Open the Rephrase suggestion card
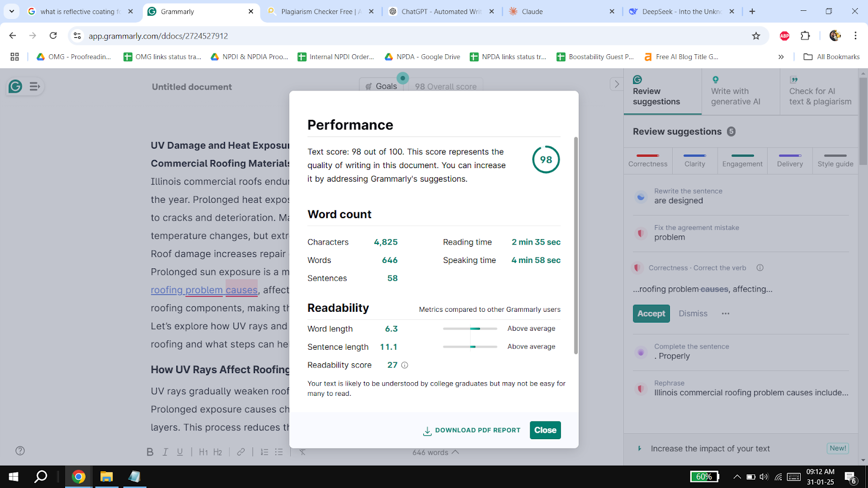 [741, 388]
